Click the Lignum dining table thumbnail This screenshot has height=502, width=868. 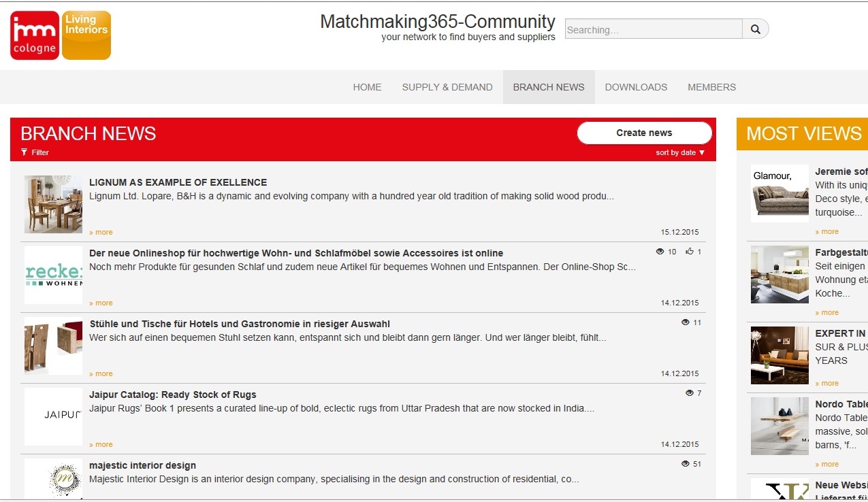coord(53,204)
